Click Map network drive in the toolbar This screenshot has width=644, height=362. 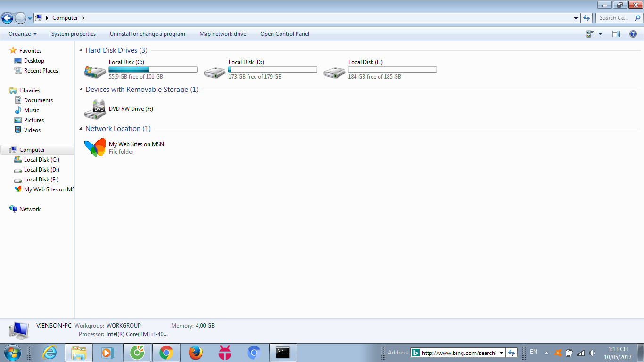tap(223, 34)
